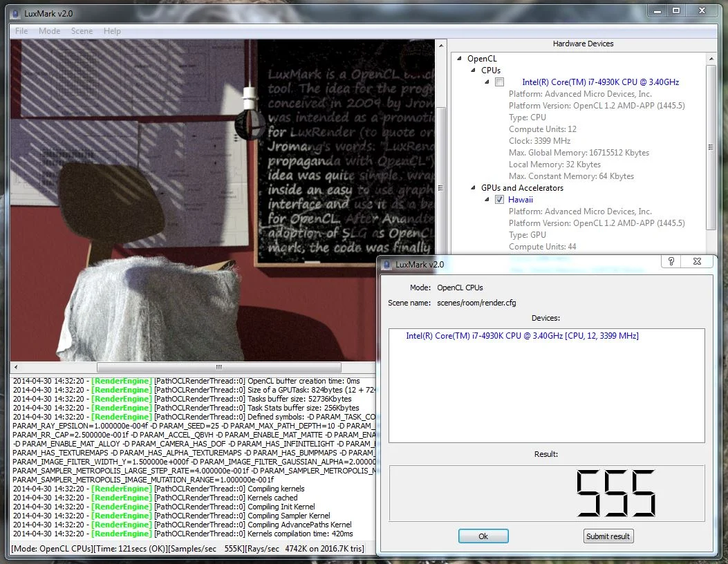Open the Scene menu
The width and height of the screenshot is (728, 564).
pyautogui.click(x=82, y=31)
